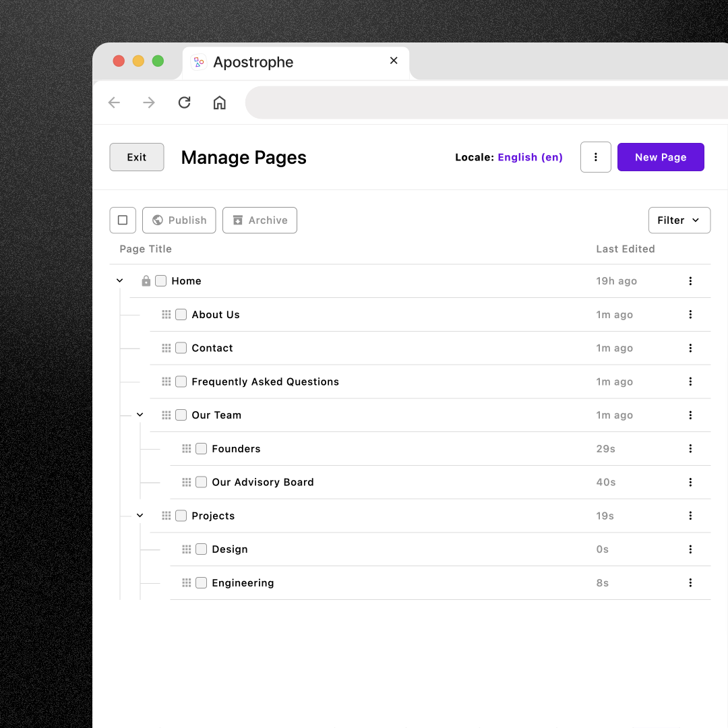The image size is (728, 728).
Task: Select the Apostrophe browser tab
Action: (270, 62)
